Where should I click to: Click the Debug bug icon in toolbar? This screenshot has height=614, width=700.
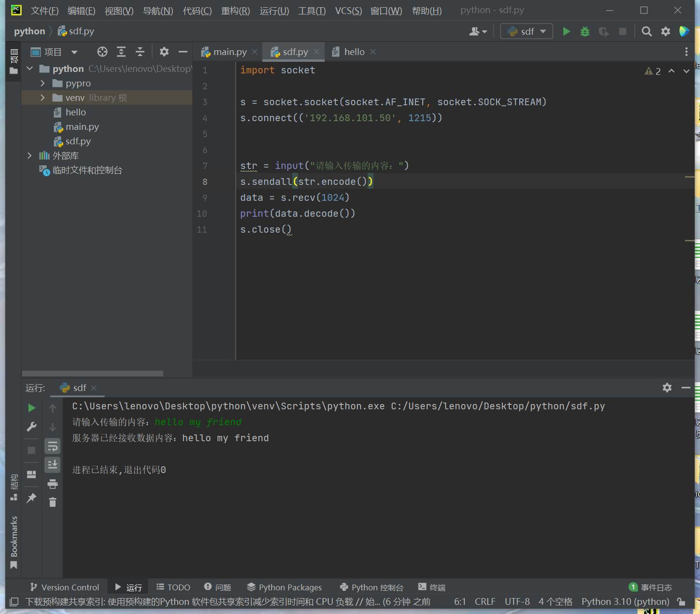(585, 31)
